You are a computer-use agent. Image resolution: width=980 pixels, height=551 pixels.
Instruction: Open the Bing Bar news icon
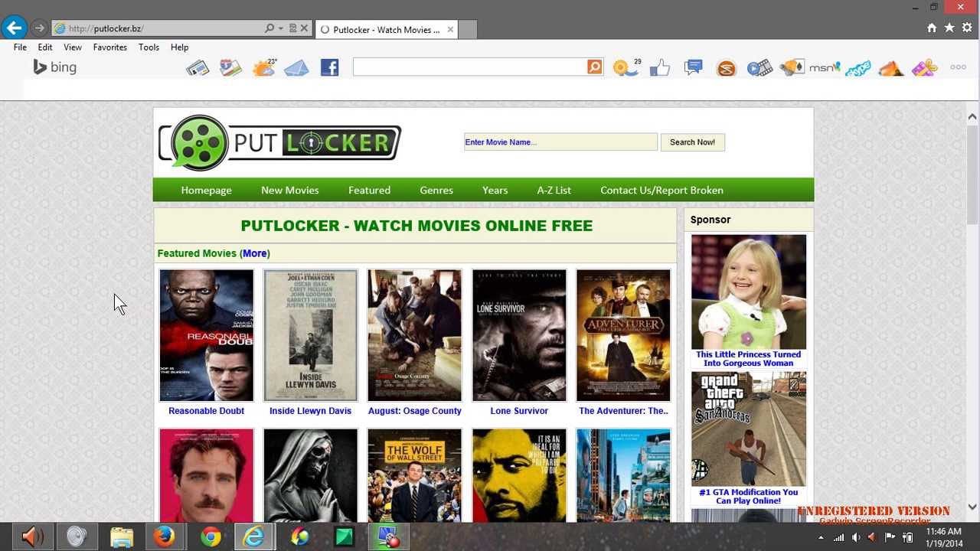[198, 68]
